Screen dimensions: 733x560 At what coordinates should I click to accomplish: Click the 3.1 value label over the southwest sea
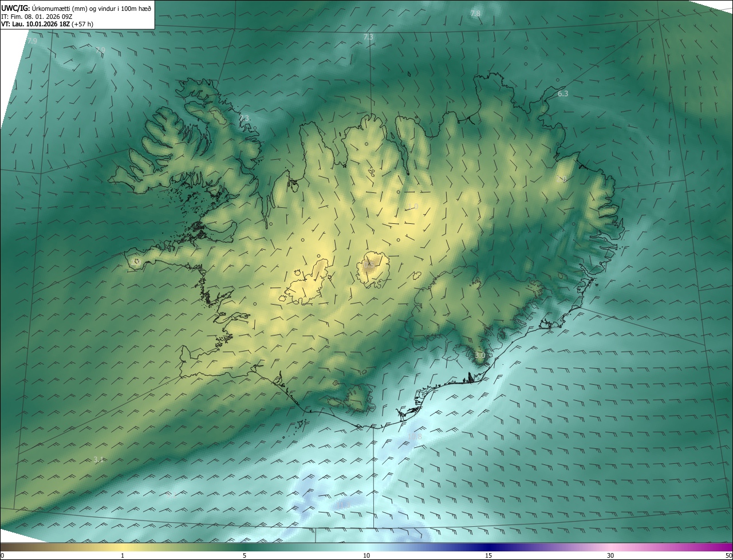98,459
